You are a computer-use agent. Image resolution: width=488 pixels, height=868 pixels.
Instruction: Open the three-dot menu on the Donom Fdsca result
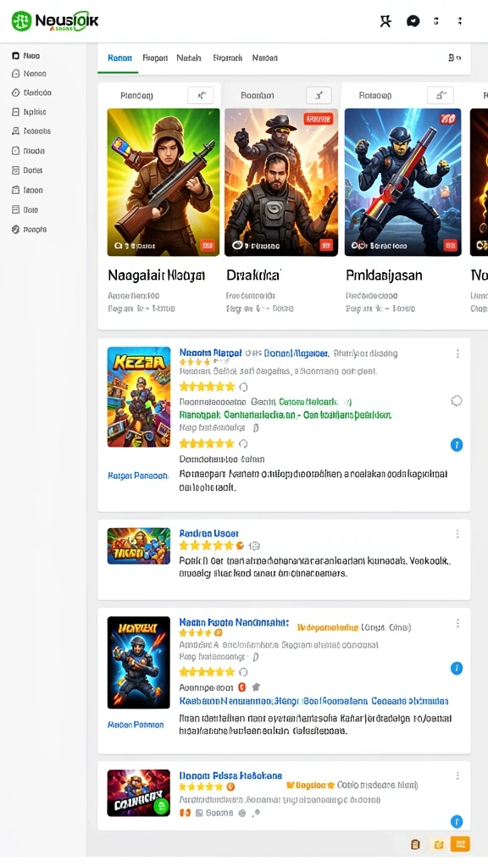[x=457, y=776]
